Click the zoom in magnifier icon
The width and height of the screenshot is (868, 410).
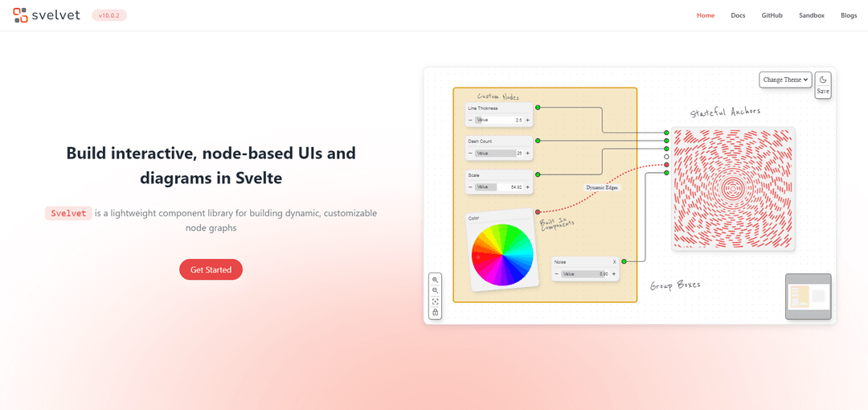coord(435,280)
